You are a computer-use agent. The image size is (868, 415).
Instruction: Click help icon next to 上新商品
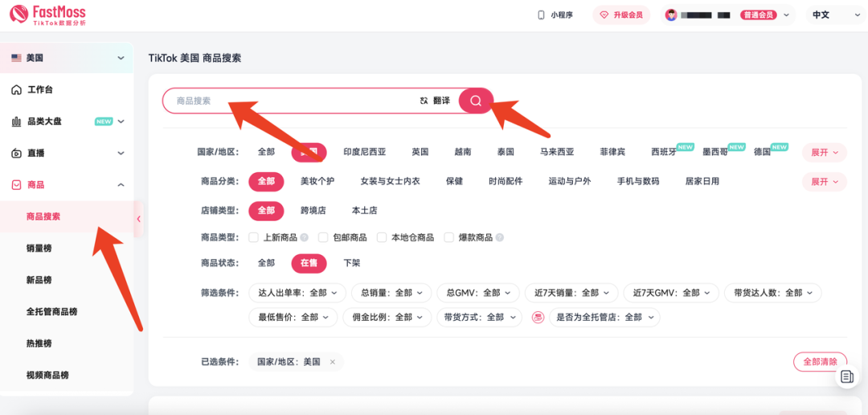(304, 238)
